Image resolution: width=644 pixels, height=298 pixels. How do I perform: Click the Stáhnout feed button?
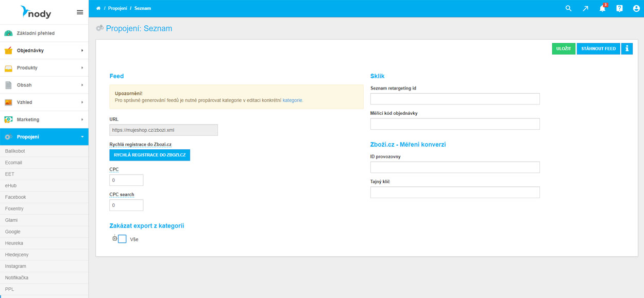click(598, 48)
